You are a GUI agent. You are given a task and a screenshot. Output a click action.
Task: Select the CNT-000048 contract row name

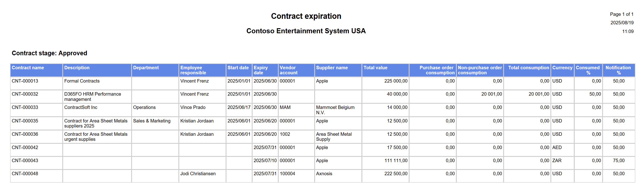[25, 174]
